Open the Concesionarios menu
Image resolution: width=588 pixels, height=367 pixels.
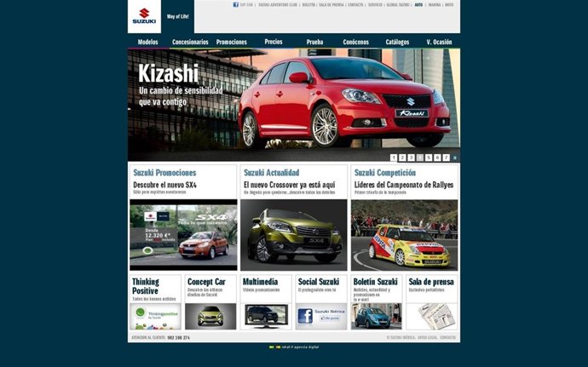[x=190, y=42]
